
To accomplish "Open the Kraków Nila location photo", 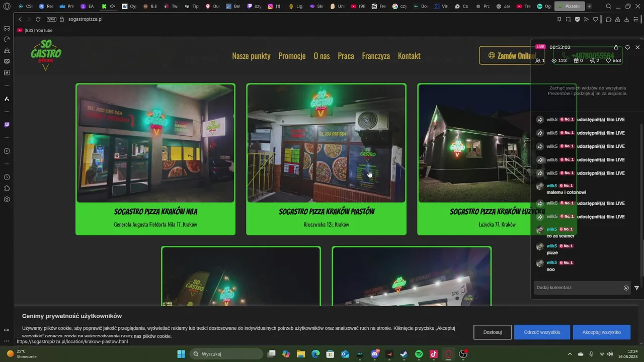I will tap(155, 143).
